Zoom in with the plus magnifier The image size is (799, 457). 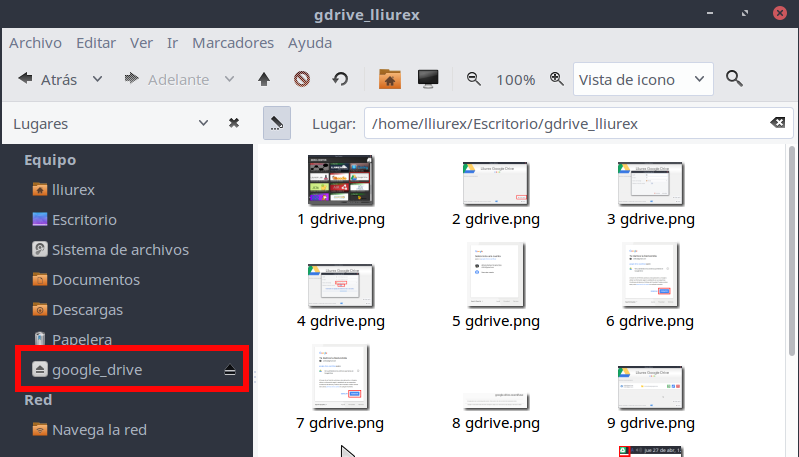tap(556, 79)
